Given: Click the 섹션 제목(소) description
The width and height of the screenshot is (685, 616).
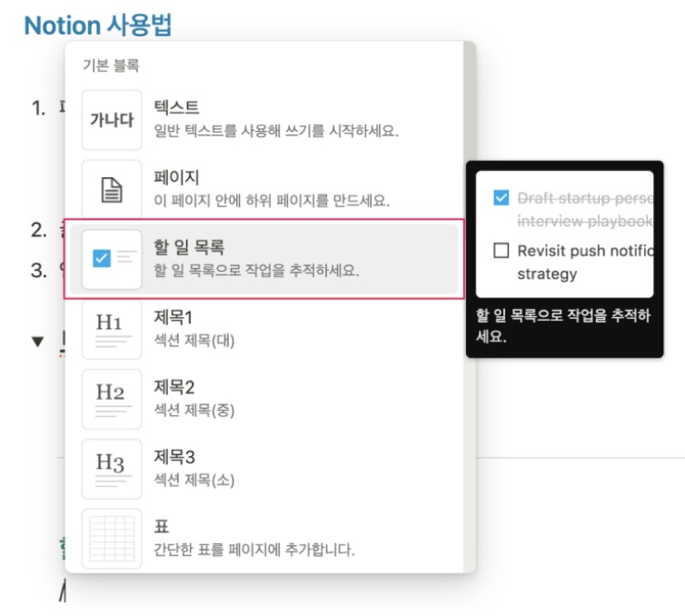Looking at the screenshot, I should (x=194, y=480).
